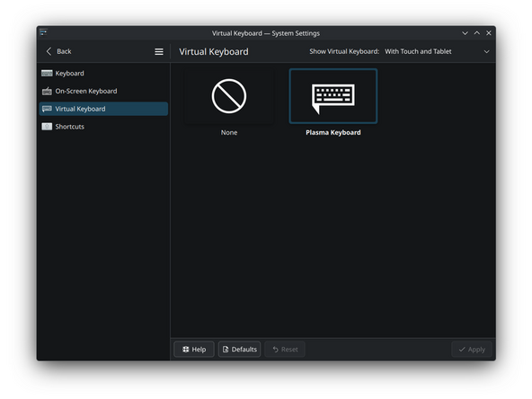This screenshot has width=532, height=399.
Task: Open the hamburger menu in the sidebar header
Action: tap(159, 51)
